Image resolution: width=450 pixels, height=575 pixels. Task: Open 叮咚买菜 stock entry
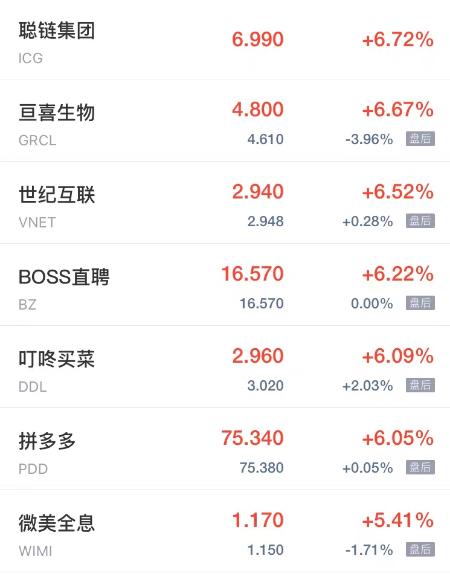click(x=225, y=367)
